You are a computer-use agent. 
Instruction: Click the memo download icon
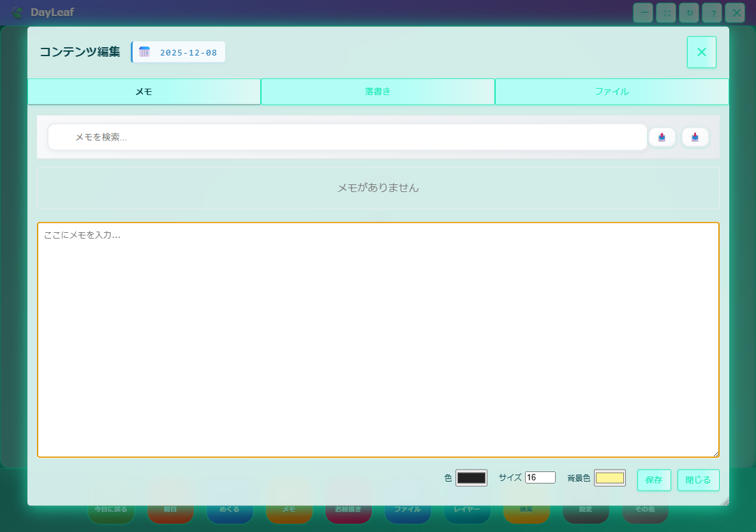695,137
